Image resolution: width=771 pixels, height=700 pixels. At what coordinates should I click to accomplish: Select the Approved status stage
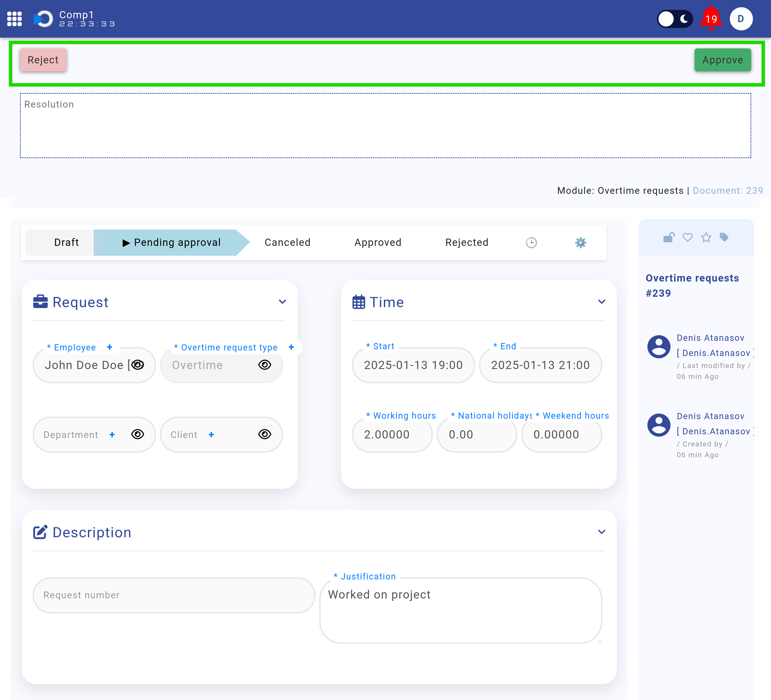[378, 242]
